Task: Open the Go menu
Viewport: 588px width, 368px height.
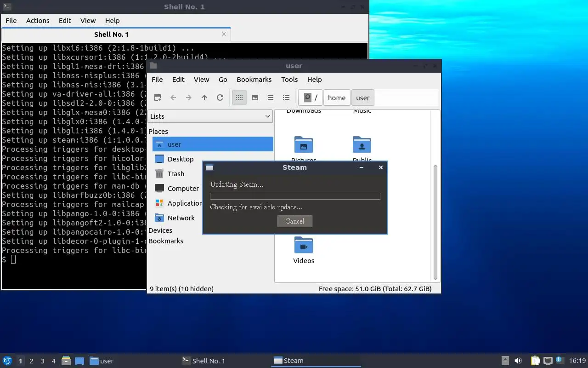Action: coord(223,80)
